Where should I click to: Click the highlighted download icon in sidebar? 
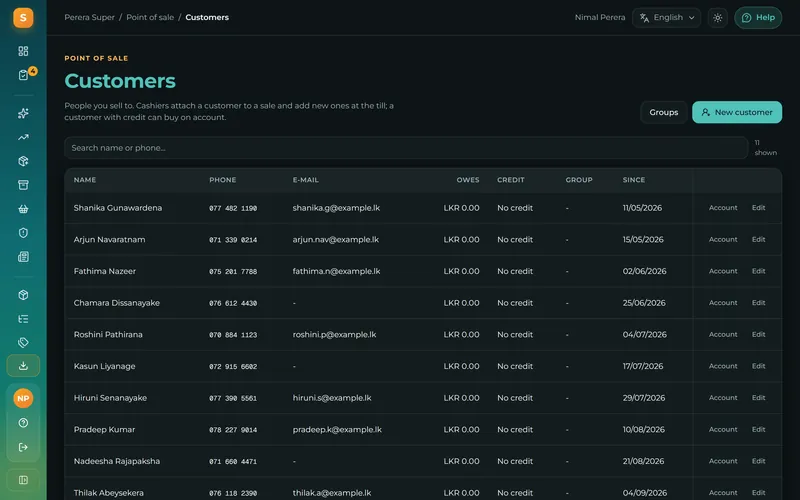(x=23, y=366)
